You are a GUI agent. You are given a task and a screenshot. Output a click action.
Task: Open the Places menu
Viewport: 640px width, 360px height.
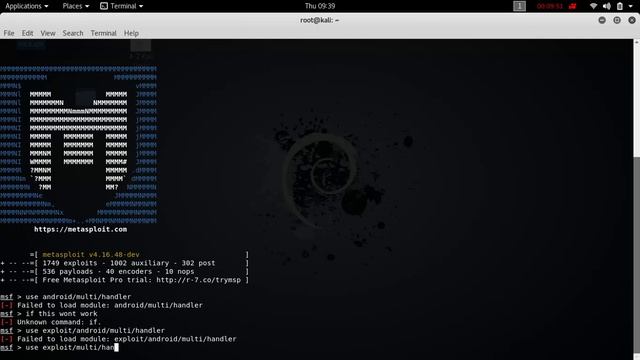(76, 6)
